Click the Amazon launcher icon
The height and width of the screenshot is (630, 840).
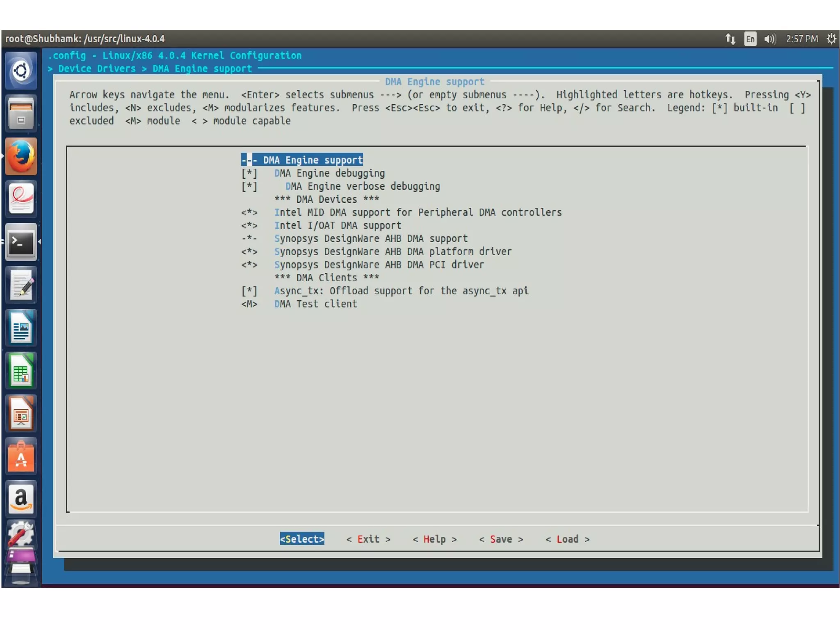coord(21,499)
